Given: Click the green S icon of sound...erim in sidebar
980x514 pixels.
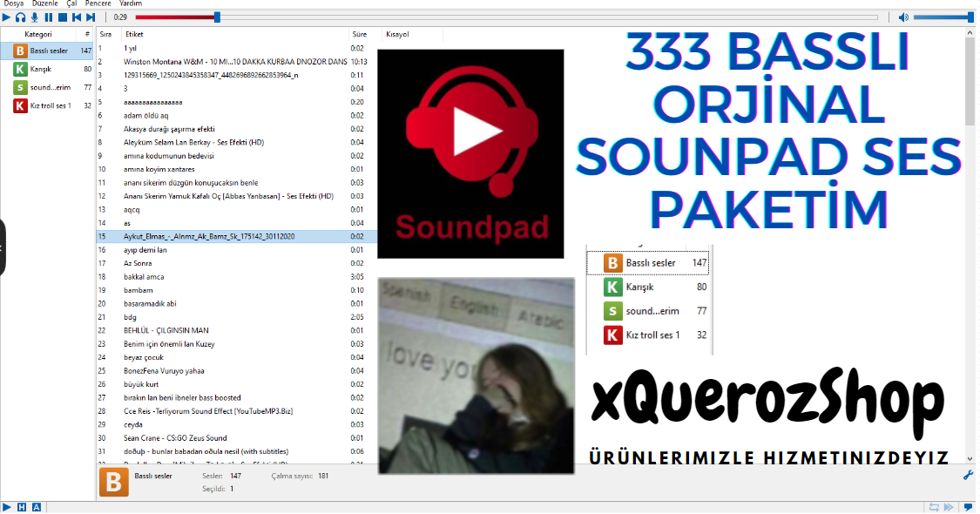Looking at the screenshot, I should (x=20, y=87).
